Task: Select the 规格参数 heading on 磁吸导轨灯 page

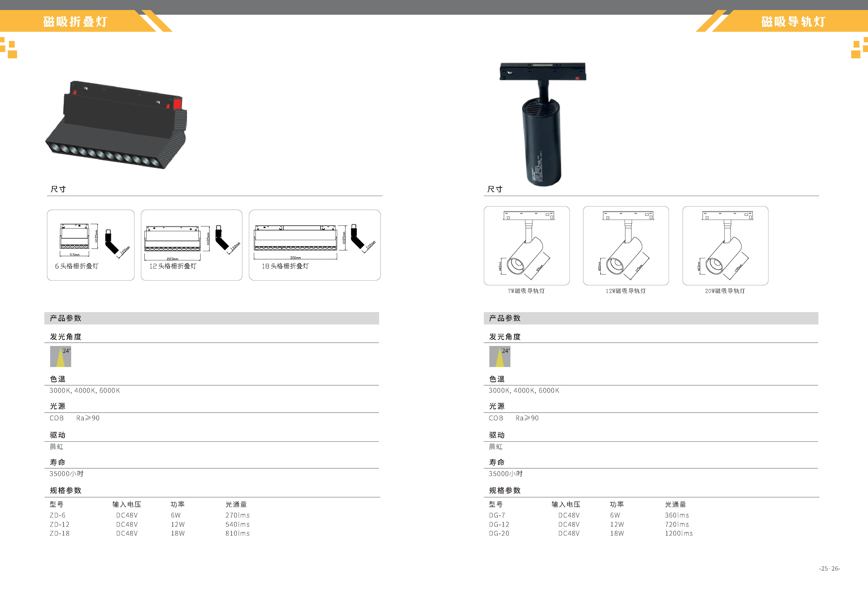Action: (505, 490)
